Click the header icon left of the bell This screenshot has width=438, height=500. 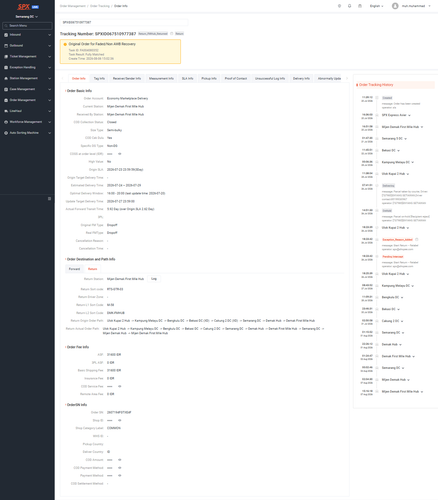(x=339, y=6)
